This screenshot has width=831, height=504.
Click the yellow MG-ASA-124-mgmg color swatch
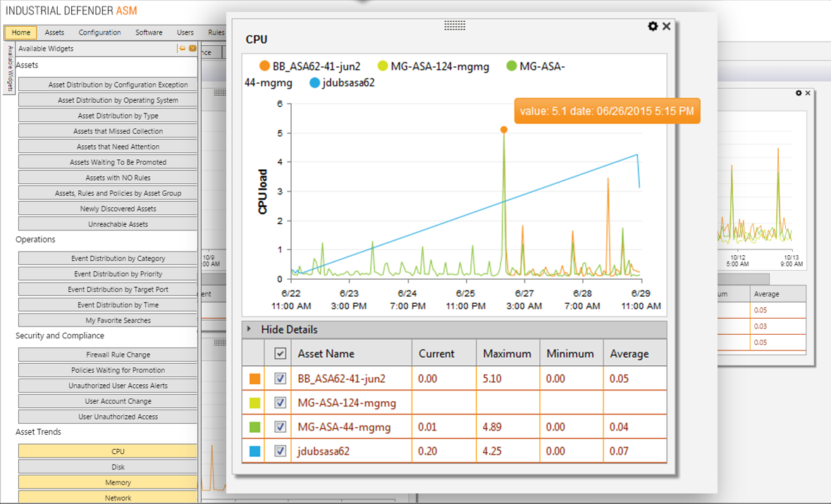pyautogui.click(x=255, y=402)
